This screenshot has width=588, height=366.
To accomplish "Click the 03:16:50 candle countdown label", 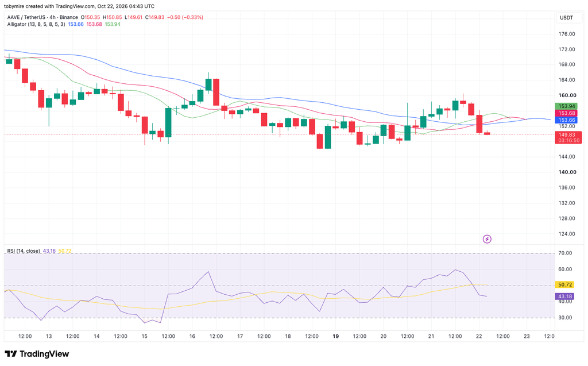I will pos(568,140).
